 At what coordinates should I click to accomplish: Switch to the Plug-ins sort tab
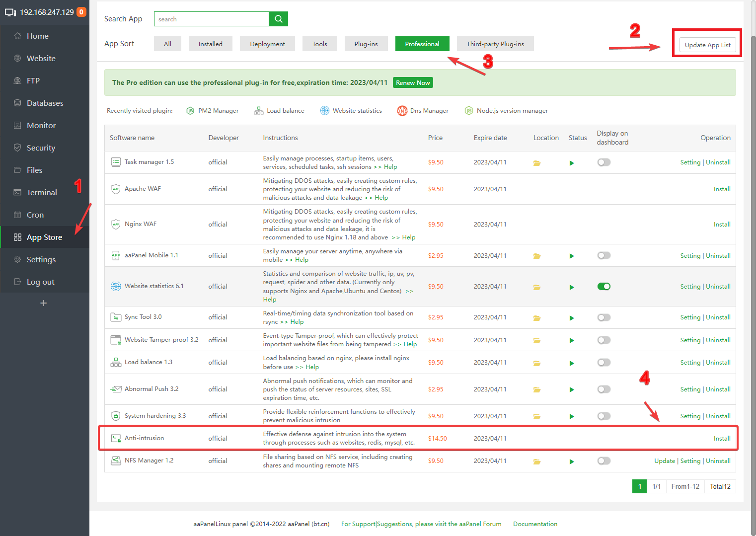pos(366,44)
